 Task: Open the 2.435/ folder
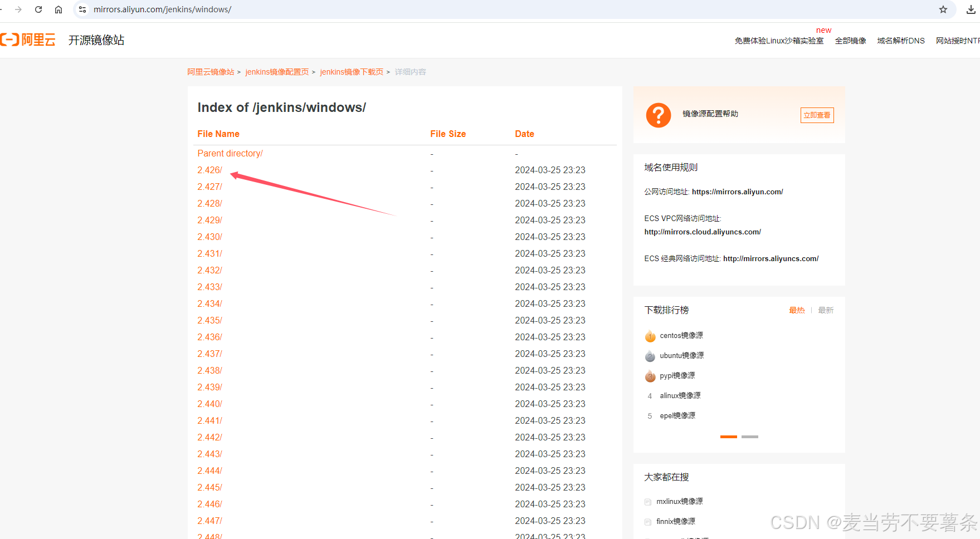209,320
